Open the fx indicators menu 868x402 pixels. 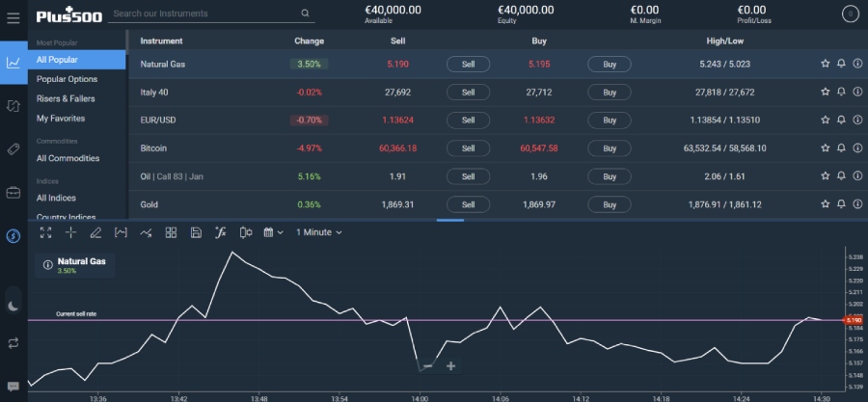tap(220, 232)
